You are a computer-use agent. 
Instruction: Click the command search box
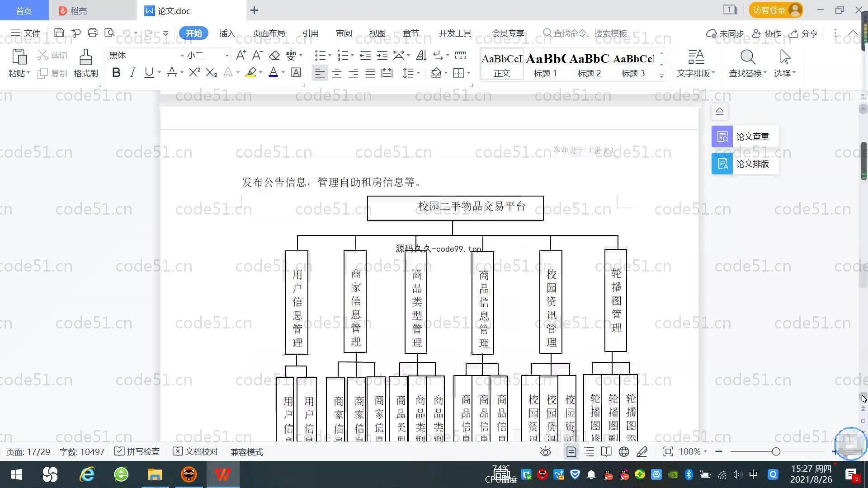[x=585, y=33]
